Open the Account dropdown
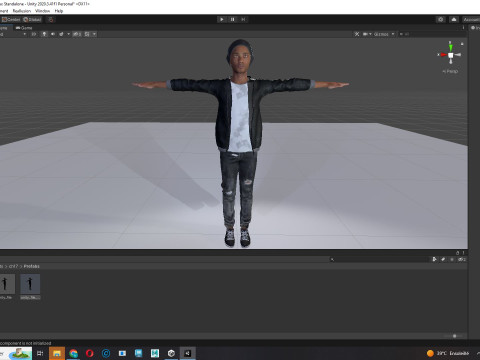The height and width of the screenshot is (360, 480). (471, 20)
